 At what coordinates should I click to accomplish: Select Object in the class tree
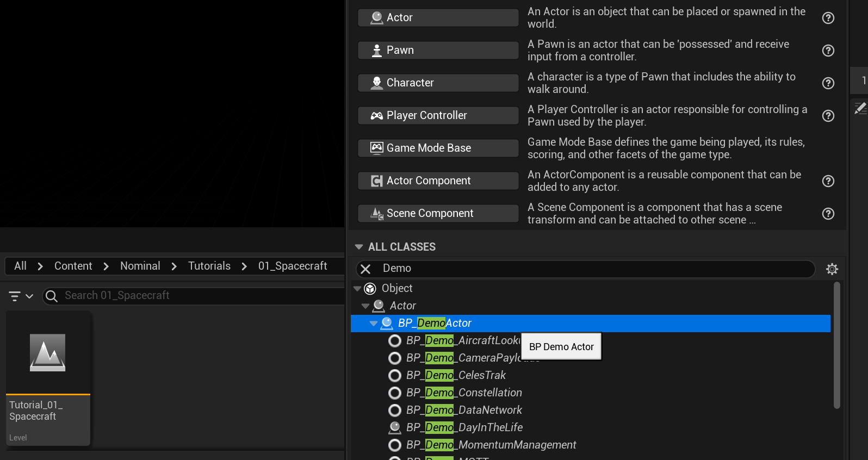pyautogui.click(x=397, y=288)
